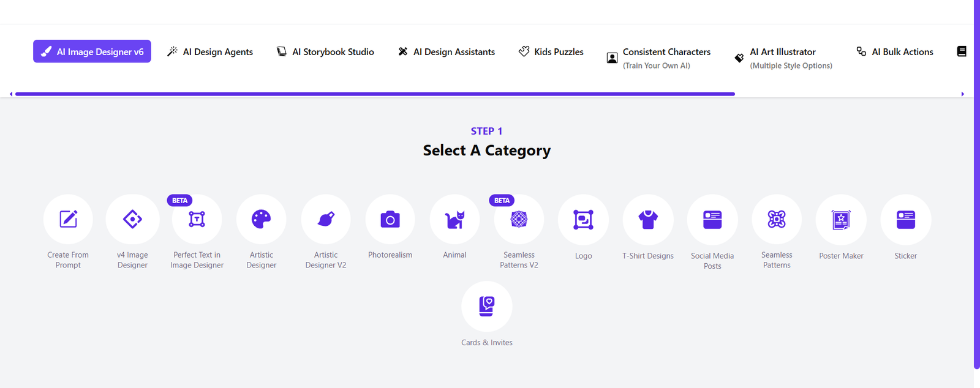Switch to AI Design Agents tab

pos(210,52)
